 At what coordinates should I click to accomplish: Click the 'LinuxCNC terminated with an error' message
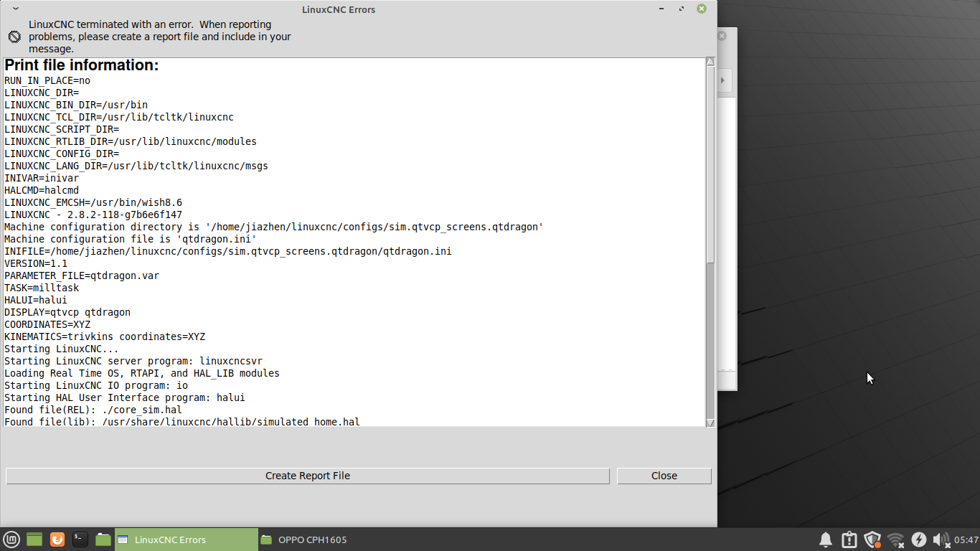[160, 37]
